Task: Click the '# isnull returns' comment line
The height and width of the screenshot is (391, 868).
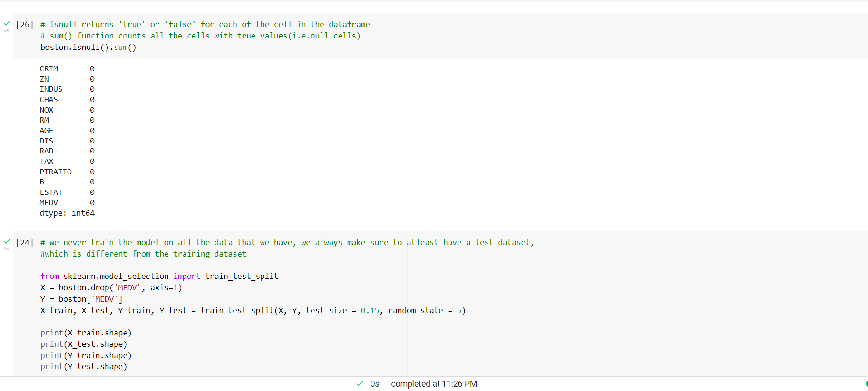Action: (205, 24)
